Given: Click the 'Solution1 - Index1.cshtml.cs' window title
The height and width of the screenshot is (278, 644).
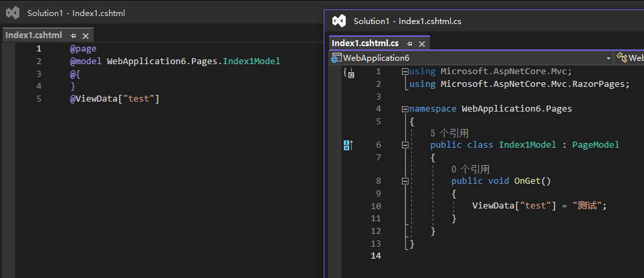Looking at the screenshot, I should [x=407, y=21].
